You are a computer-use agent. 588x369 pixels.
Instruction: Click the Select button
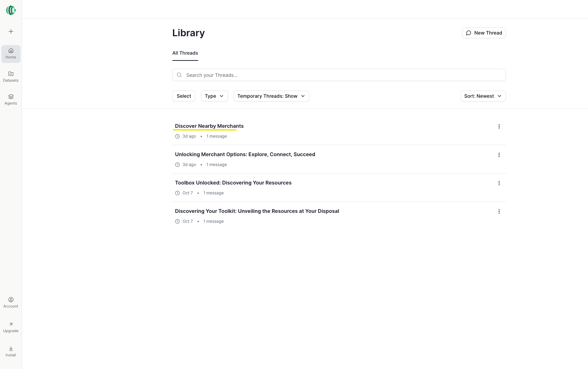(x=184, y=96)
